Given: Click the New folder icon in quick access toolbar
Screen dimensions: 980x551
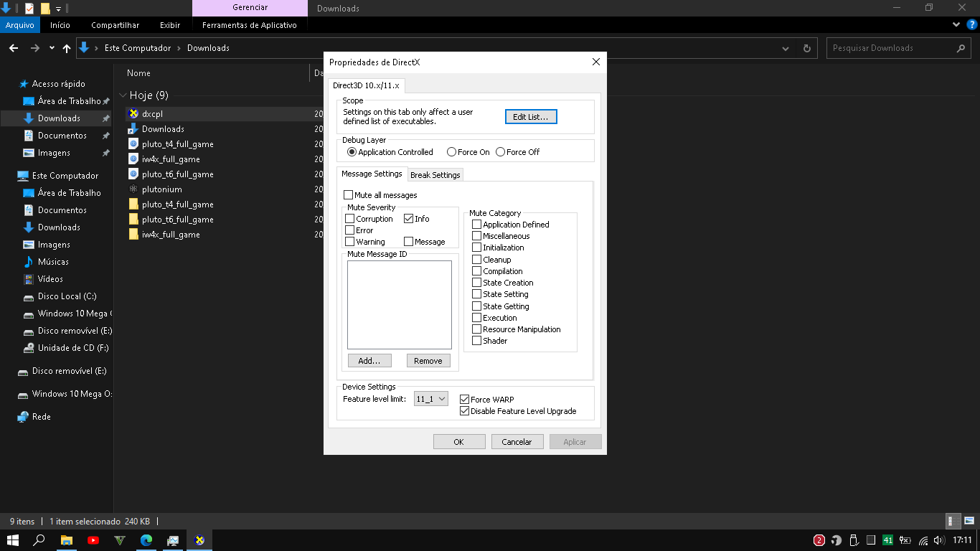Looking at the screenshot, I should coord(45,8).
